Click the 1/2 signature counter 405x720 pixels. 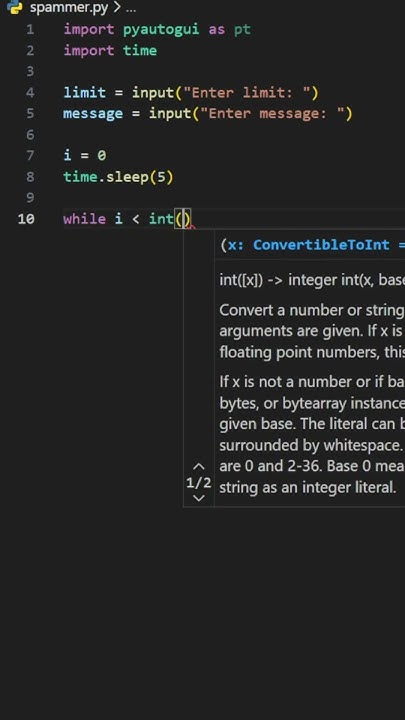pos(198,483)
